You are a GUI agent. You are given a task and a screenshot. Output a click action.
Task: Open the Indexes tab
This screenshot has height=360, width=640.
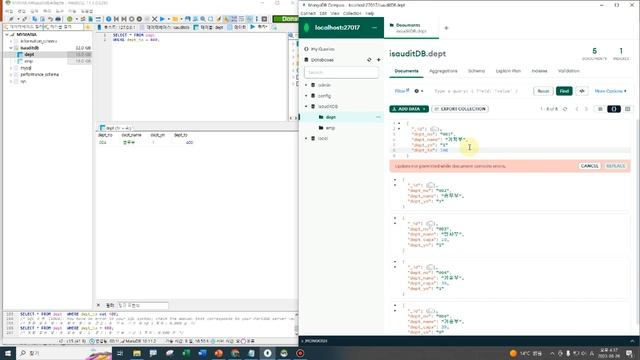(x=539, y=71)
